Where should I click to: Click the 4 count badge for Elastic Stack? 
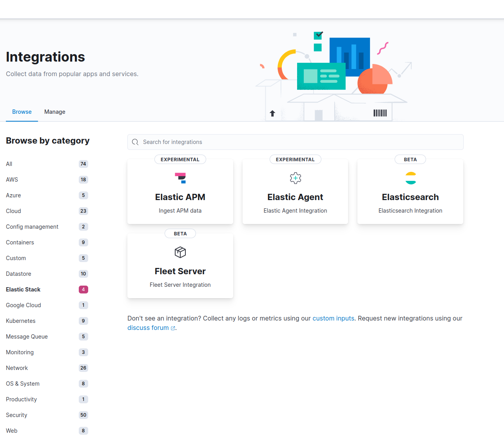tap(83, 290)
